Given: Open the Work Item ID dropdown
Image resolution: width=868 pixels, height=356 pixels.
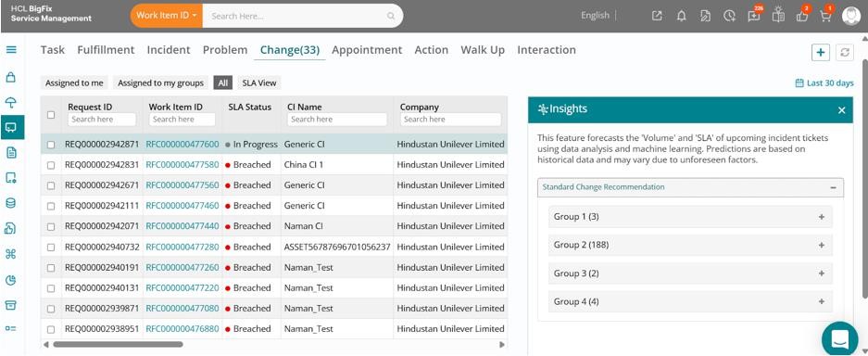Looking at the screenshot, I should (167, 16).
